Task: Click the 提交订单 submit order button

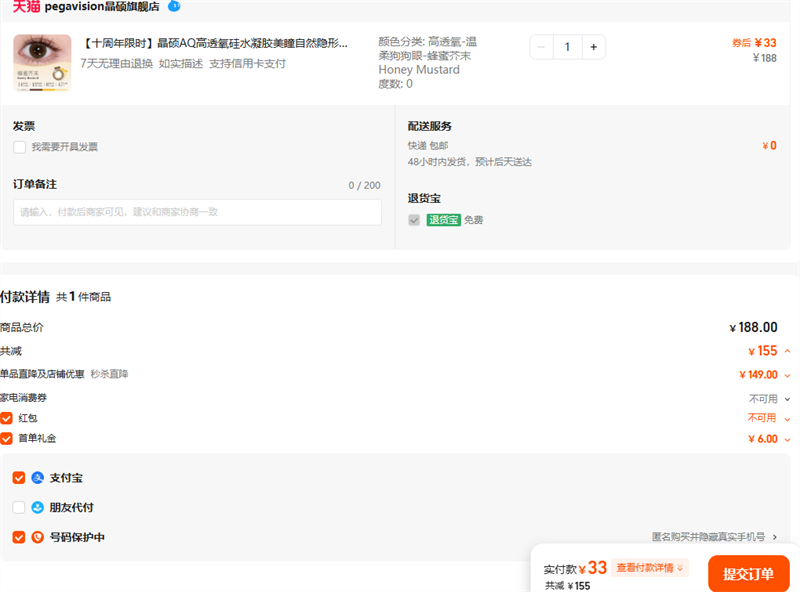Action: click(748, 574)
